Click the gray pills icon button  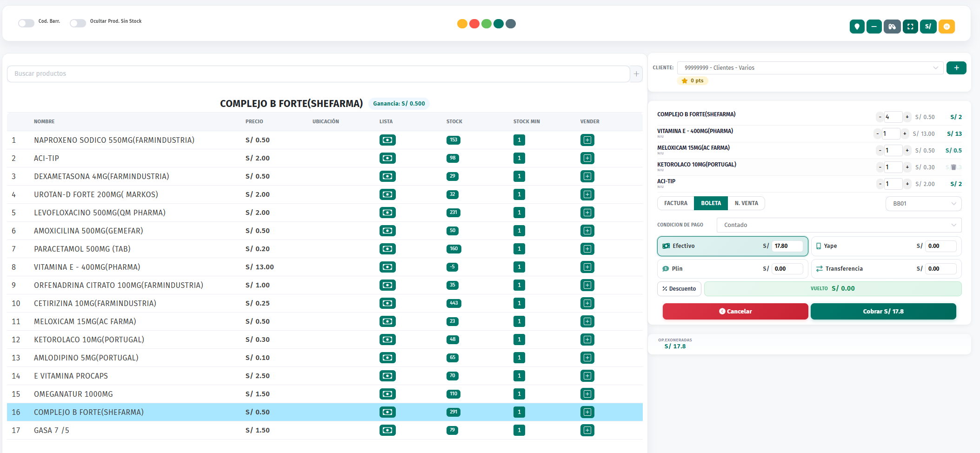[x=892, y=27]
